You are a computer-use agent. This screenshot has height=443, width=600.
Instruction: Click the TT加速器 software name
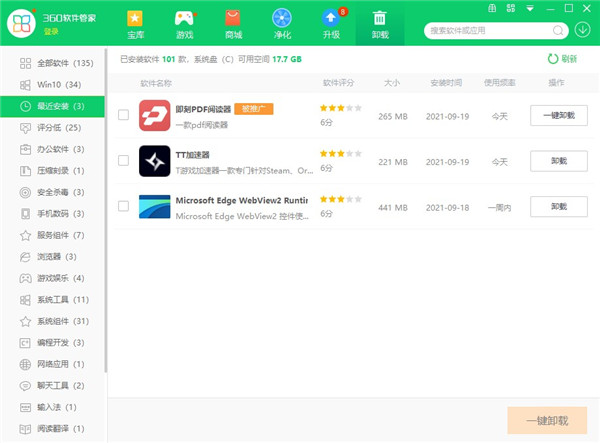click(x=192, y=155)
